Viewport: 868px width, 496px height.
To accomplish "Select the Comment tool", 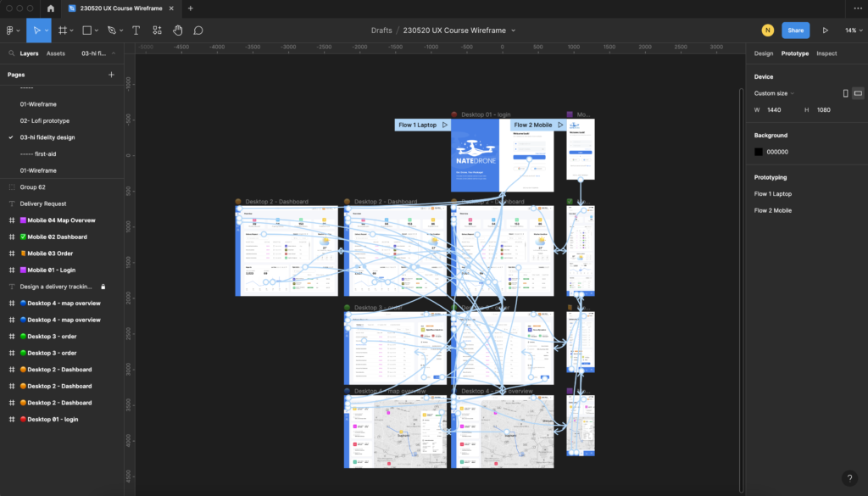I will (198, 31).
